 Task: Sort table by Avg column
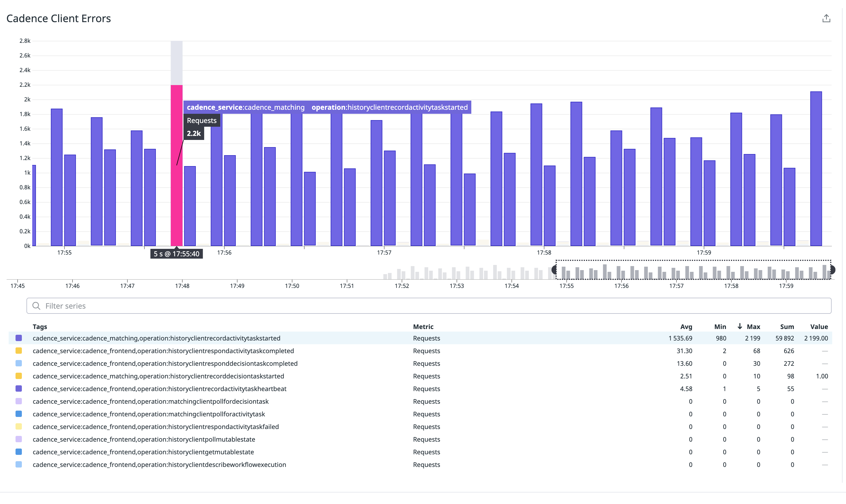click(686, 327)
